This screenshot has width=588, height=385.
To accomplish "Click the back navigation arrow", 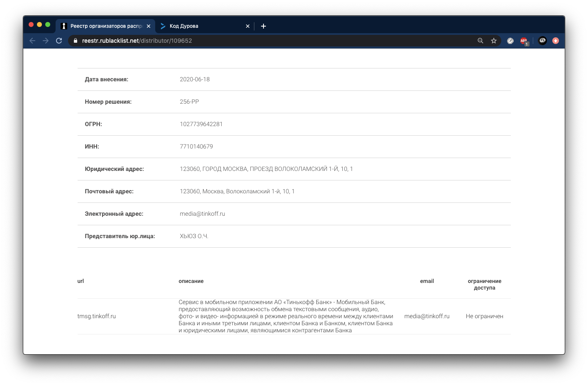I will 32,41.
